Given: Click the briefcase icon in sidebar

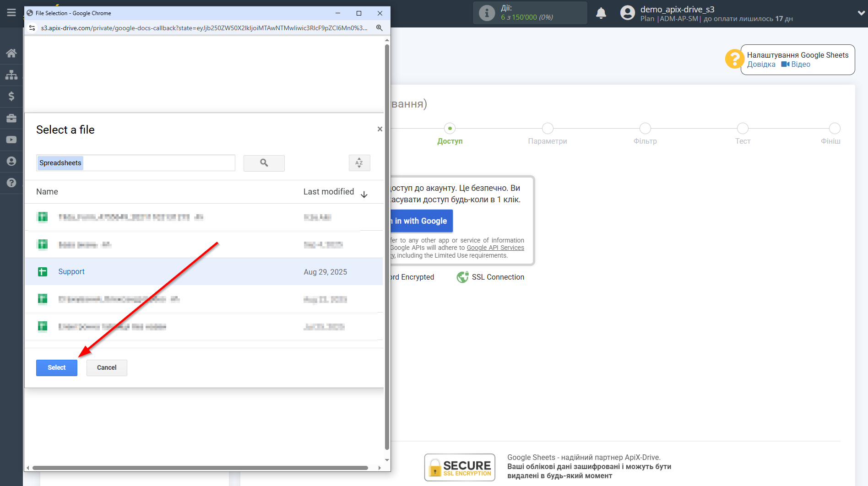Looking at the screenshot, I should pyautogui.click(x=11, y=118).
